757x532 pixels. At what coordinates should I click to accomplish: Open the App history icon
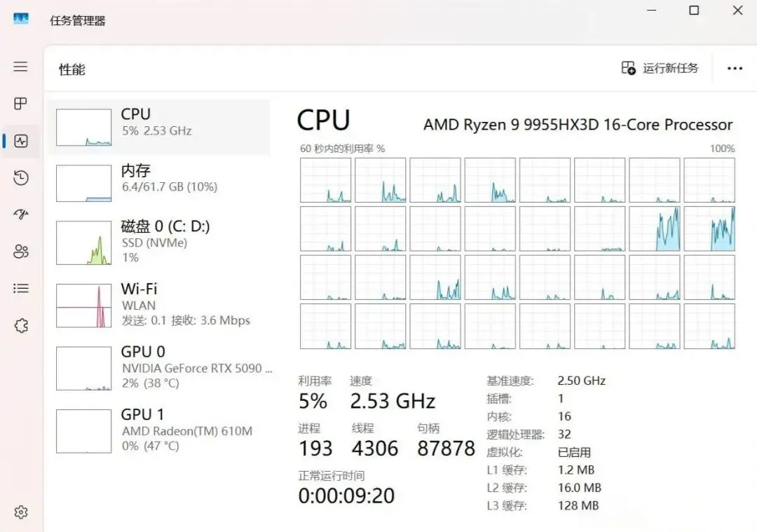21,178
